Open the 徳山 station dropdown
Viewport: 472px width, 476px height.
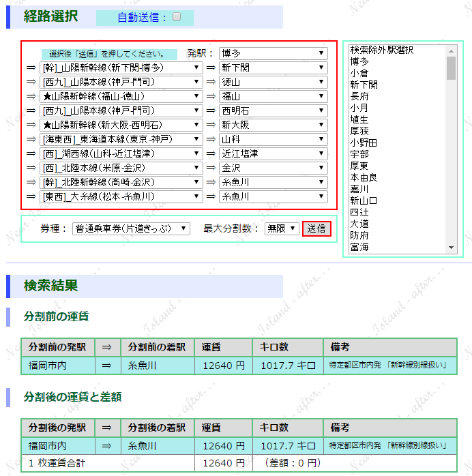pos(274,82)
